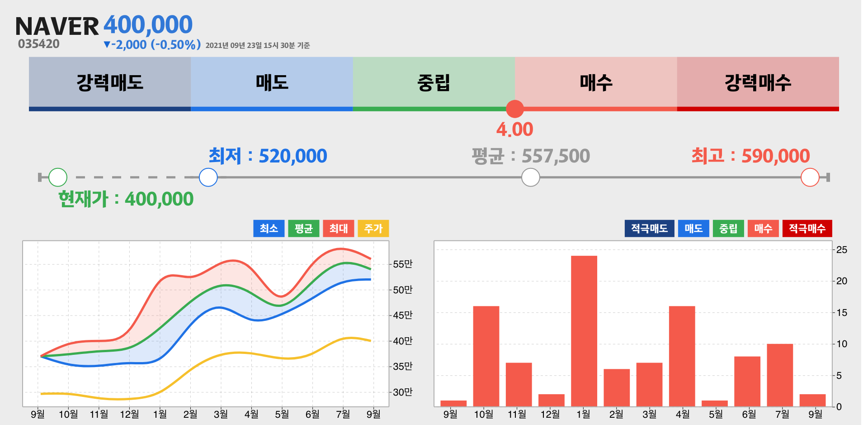Image resolution: width=868 pixels, height=425 pixels.
Task: Click the 현재가 : 400,000 label
Action: tap(126, 199)
